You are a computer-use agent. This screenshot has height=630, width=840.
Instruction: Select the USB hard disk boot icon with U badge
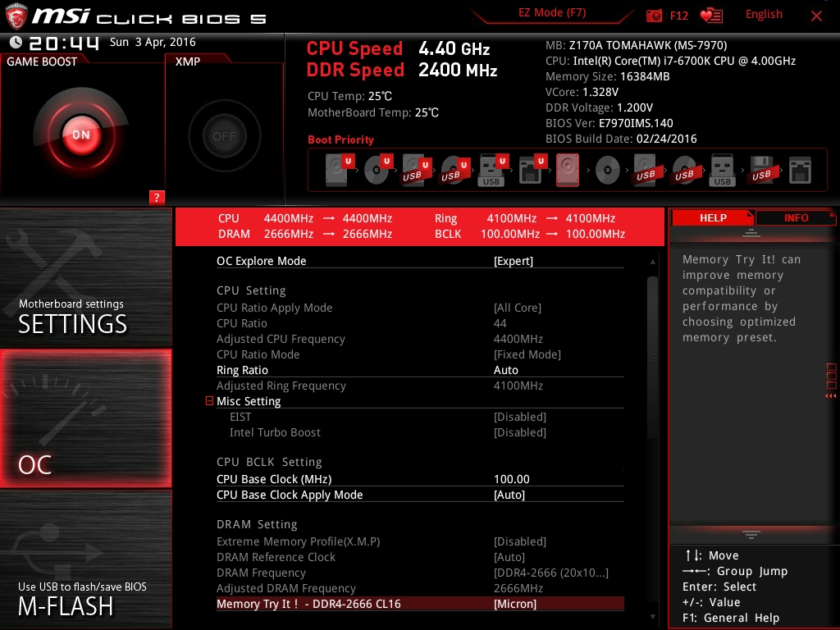pyautogui.click(x=416, y=170)
